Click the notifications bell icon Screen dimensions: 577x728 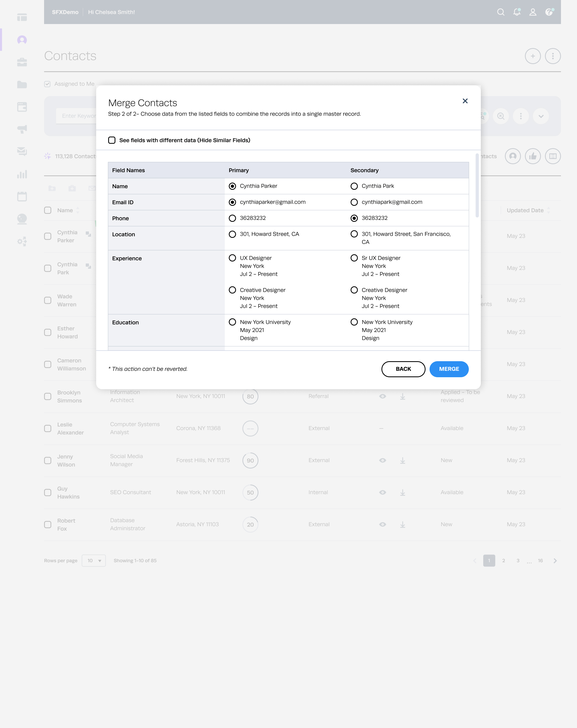click(x=517, y=12)
